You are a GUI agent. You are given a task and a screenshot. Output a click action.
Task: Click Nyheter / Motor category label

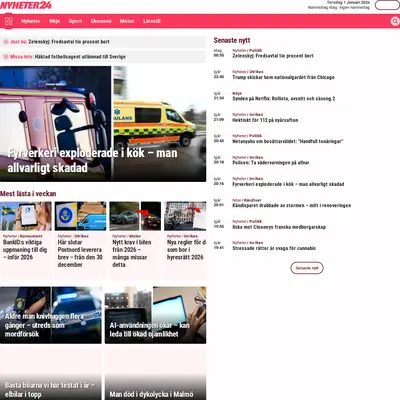pyautogui.click(x=127, y=236)
